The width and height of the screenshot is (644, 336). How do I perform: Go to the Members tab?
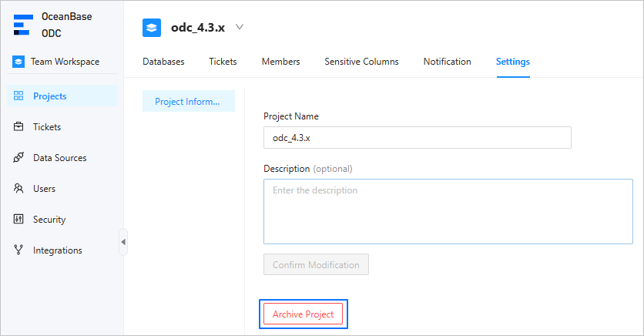pos(280,62)
